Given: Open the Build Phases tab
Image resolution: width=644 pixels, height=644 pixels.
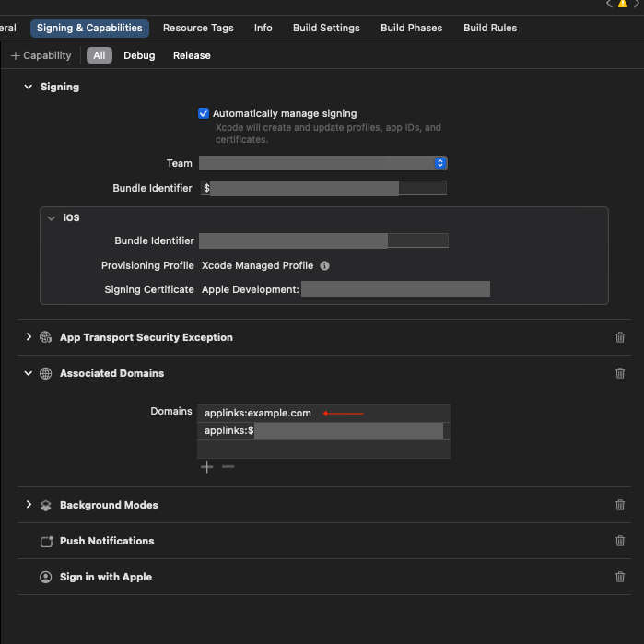Looking at the screenshot, I should point(411,28).
